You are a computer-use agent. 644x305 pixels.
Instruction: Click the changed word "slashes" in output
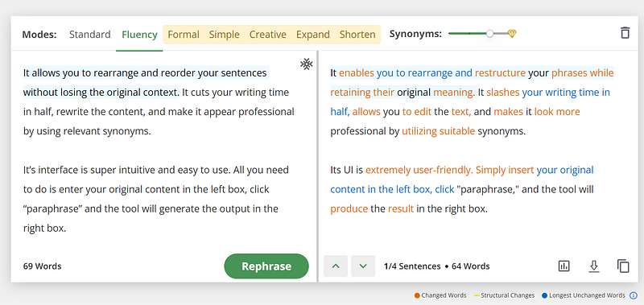[x=502, y=93]
